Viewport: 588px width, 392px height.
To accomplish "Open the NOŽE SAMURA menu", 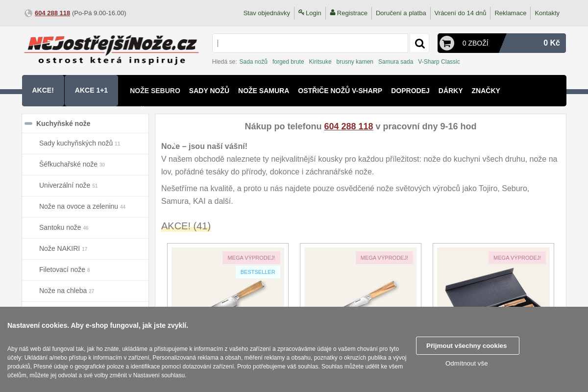I will [264, 91].
